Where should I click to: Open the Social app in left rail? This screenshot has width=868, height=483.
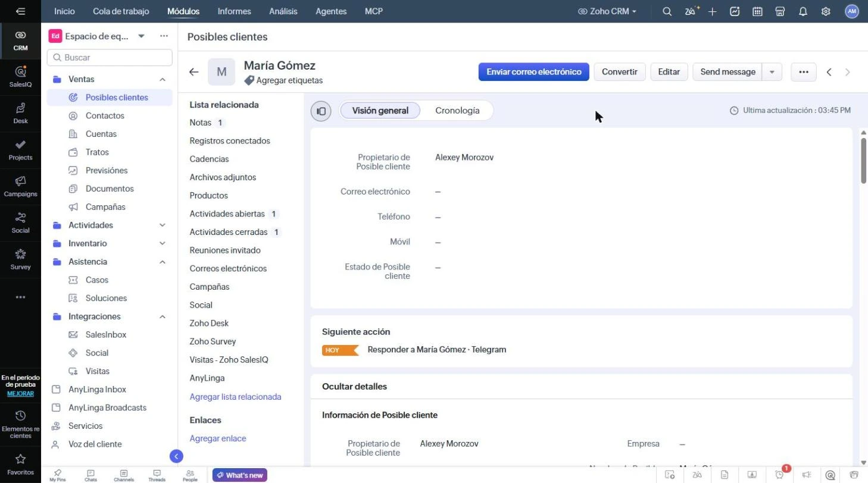[x=20, y=222]
